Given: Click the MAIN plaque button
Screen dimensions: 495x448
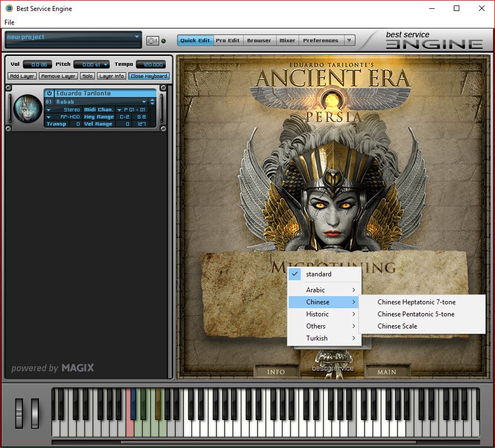Looking at the screenshot, I should point(387,372).
